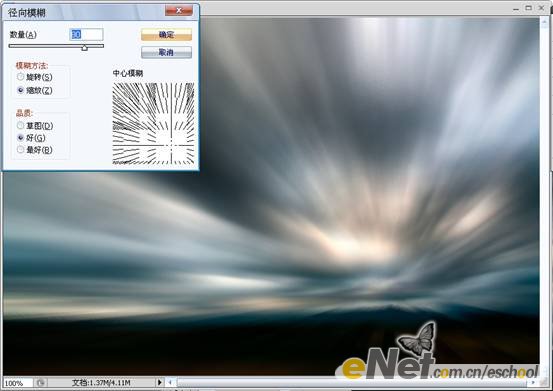Image resolution: width=553 pixels, height=391 pixels.
Task: Click inside the 中心模糊 blur center preview
Action: [x=153, y=123]
